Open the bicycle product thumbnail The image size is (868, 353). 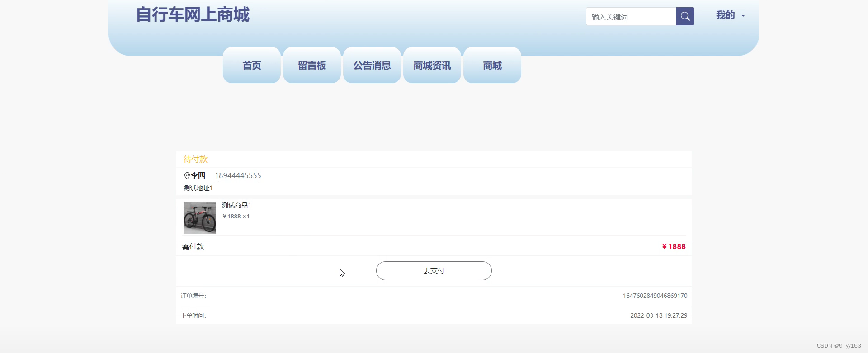tap(200, 218)
